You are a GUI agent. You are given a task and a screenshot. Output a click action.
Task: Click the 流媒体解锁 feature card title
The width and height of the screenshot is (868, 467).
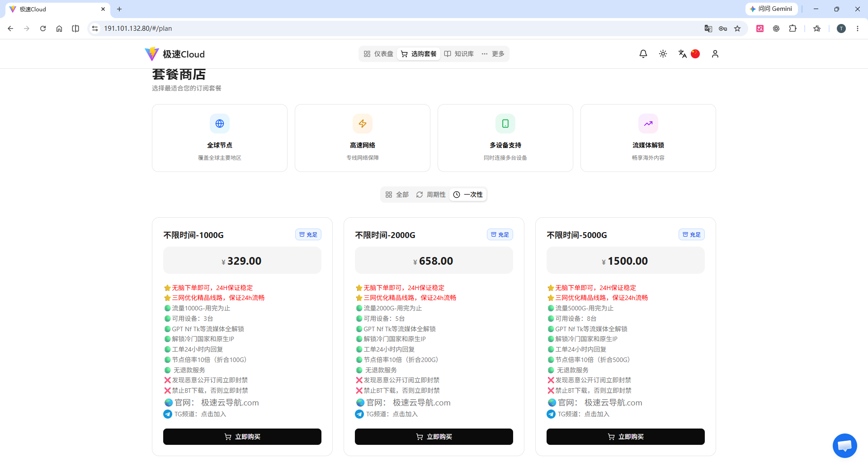tap(648, 145)
